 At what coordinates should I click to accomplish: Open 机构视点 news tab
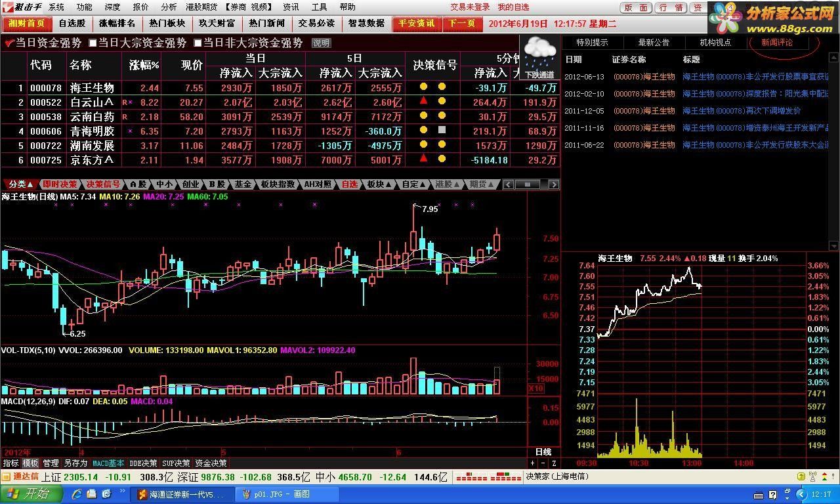coord(715,43)
